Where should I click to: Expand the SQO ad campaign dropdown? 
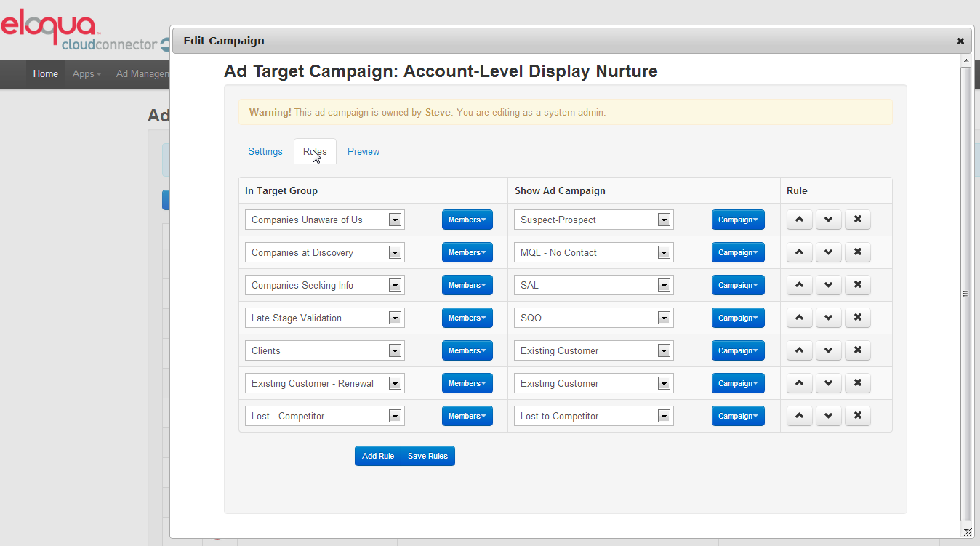pyautogui.click(x=593, y=318)
